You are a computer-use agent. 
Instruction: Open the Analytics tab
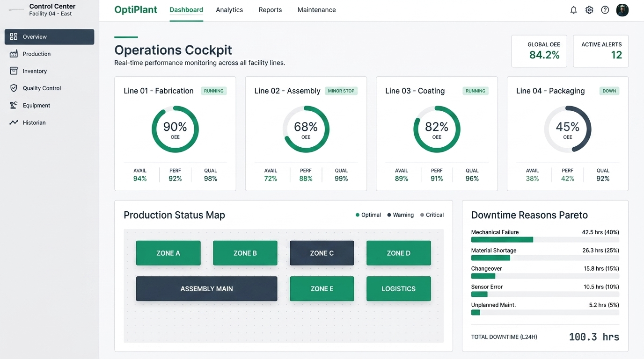click(x=229, y=10)
